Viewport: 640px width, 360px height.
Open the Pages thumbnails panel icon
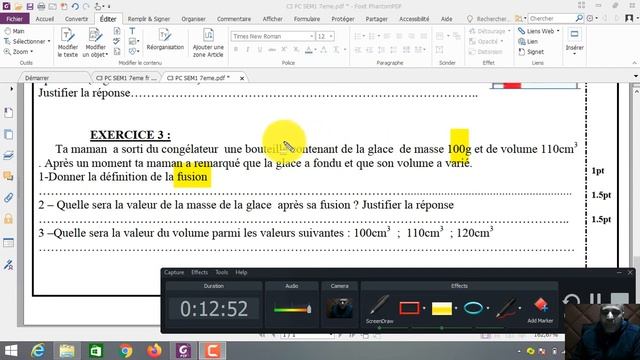(x=9, y=134)
